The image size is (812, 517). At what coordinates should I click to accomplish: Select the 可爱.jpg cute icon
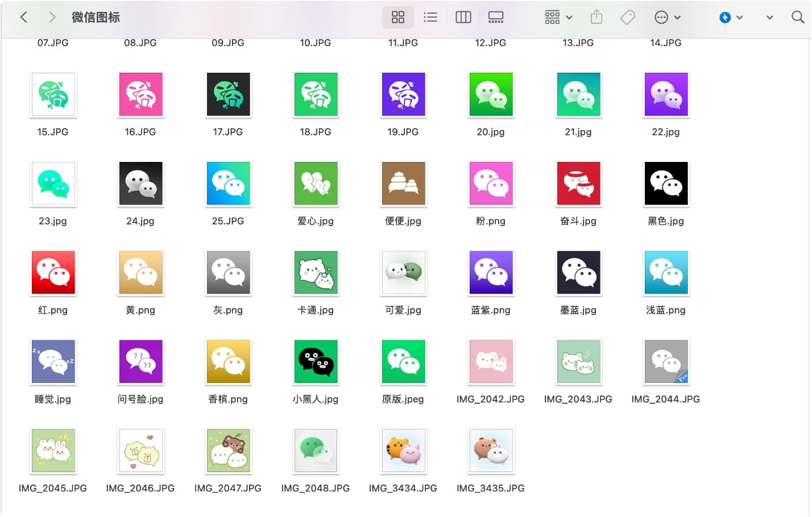[403, 273]
